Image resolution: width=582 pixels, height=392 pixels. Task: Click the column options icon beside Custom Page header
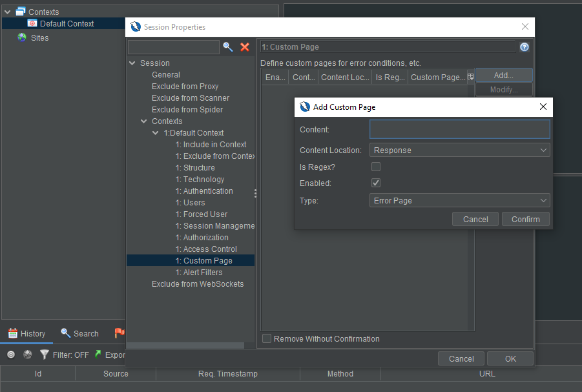[x=470, y=76]
